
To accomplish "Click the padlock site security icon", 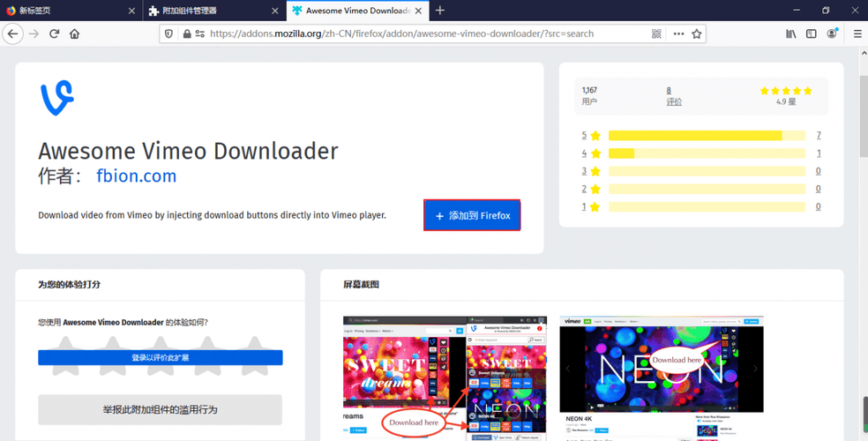I will [186, 34].
